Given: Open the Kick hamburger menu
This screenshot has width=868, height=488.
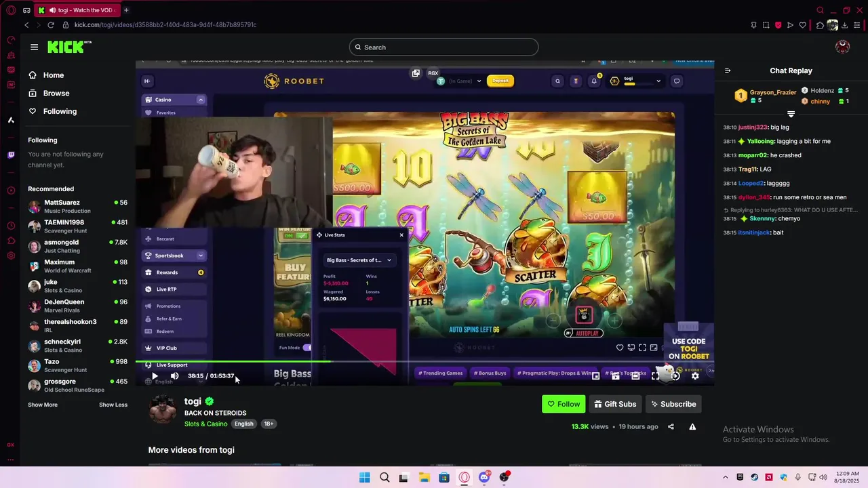Looking at the screenshot, I should point(34,47).
